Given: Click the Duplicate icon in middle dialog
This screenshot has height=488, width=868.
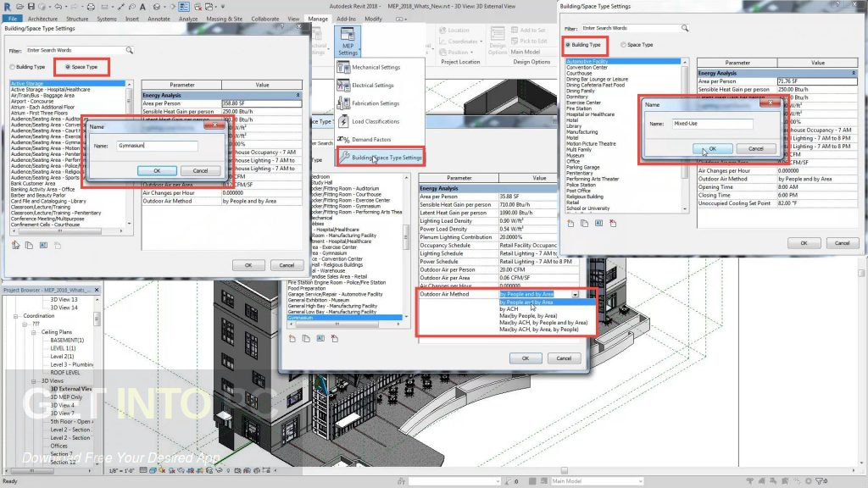Looking at the screenshot, I should click(x=306, y=339).
